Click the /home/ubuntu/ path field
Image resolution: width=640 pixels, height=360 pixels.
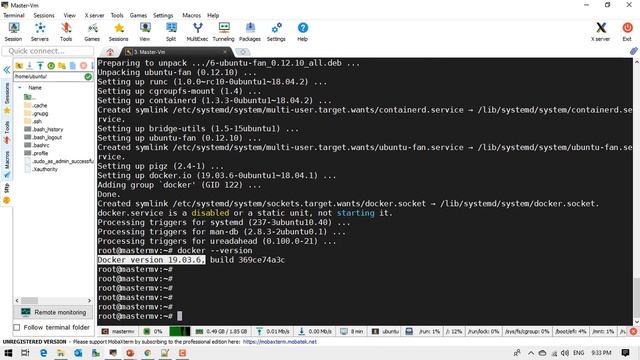coord(49,76)
